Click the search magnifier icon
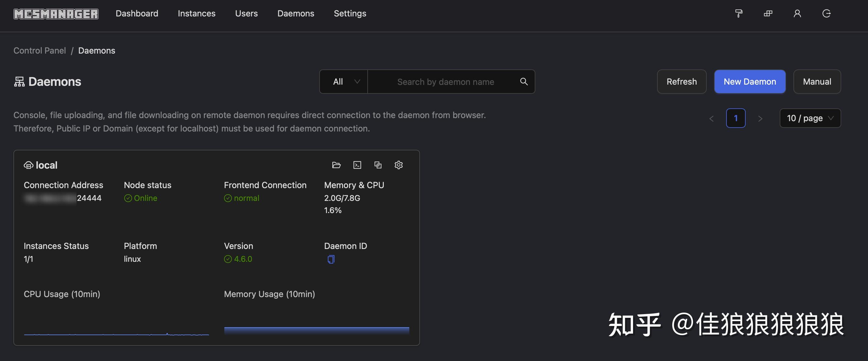 [523, 82]
